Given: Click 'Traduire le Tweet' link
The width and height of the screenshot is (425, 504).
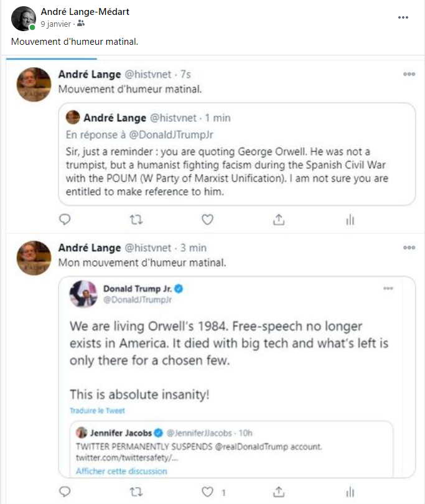Looking at the screenshot, I should [97, 411].
